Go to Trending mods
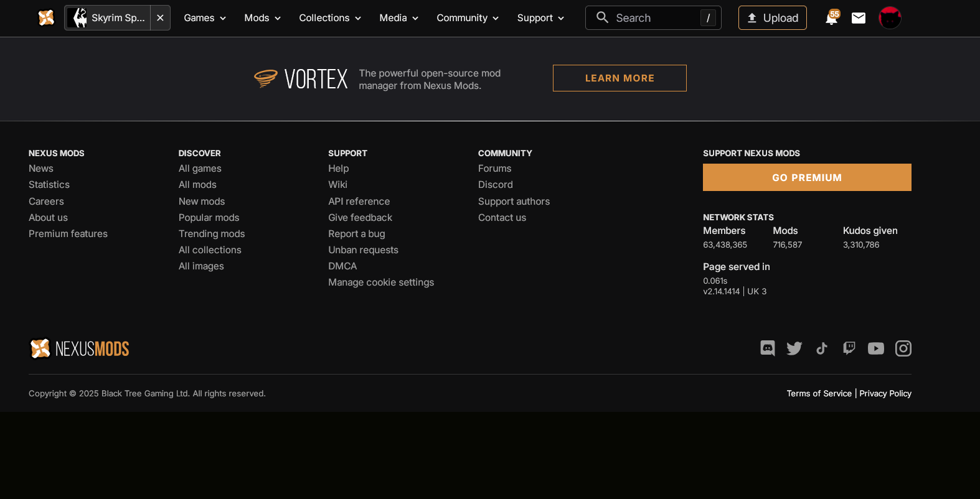 pyautogui.click(x=212, y=234)
